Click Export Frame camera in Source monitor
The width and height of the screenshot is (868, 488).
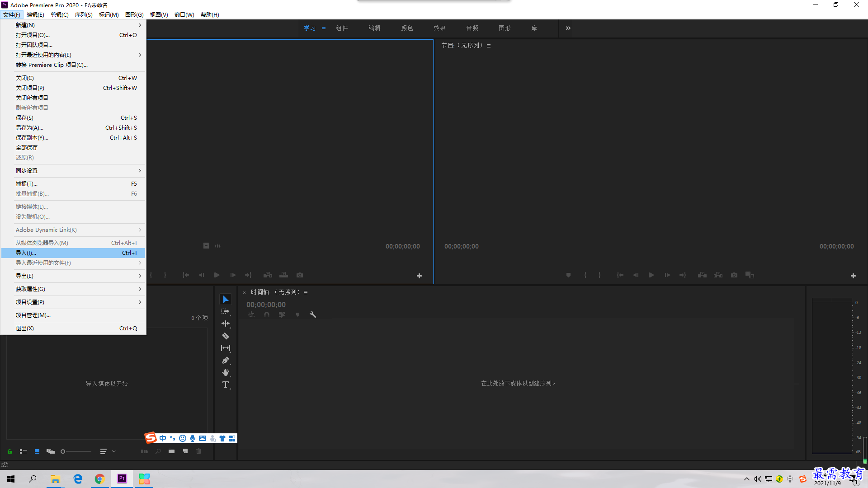click(x=300, y=275)
